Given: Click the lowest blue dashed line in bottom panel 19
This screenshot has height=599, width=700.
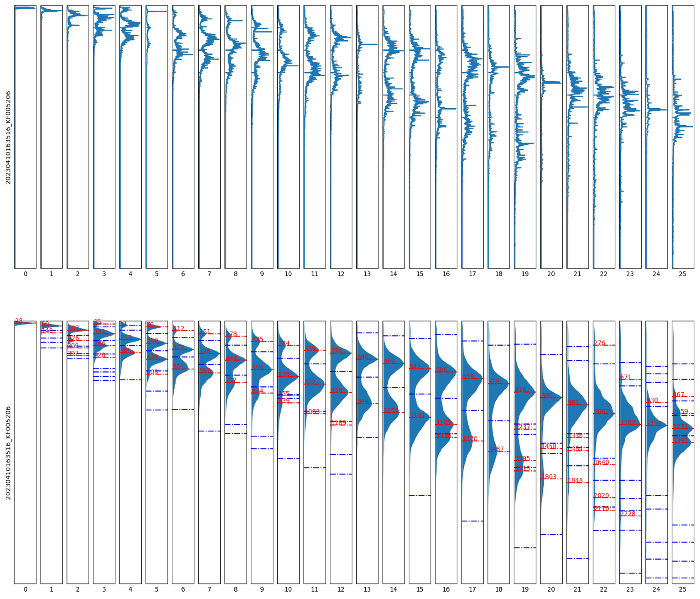Looking at the screenshot, I should click(525, 548).
